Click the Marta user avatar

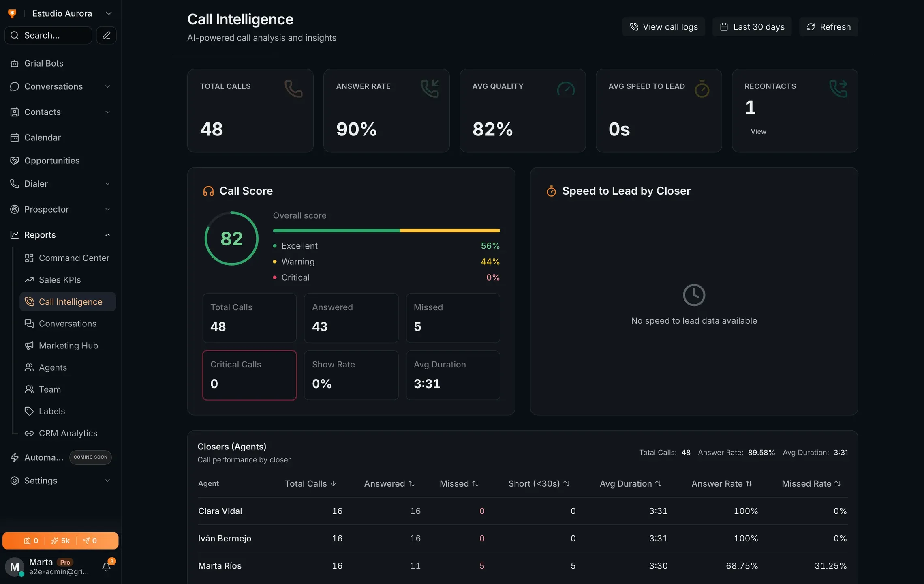[x=15, y=567]
